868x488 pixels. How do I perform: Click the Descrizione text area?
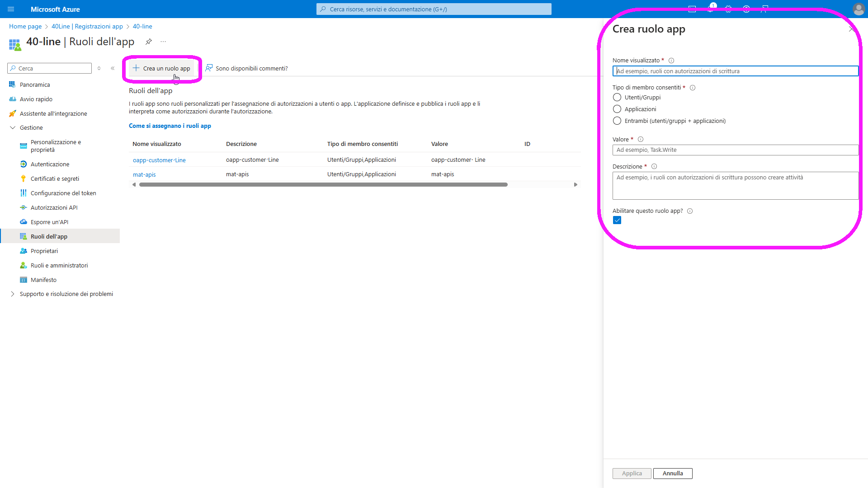tap(735, 186)
